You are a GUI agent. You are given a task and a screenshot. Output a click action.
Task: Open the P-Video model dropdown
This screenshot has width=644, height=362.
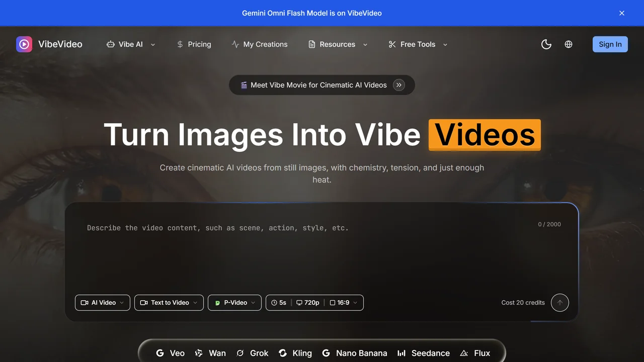pyautogui.click(x=234, y=303)
